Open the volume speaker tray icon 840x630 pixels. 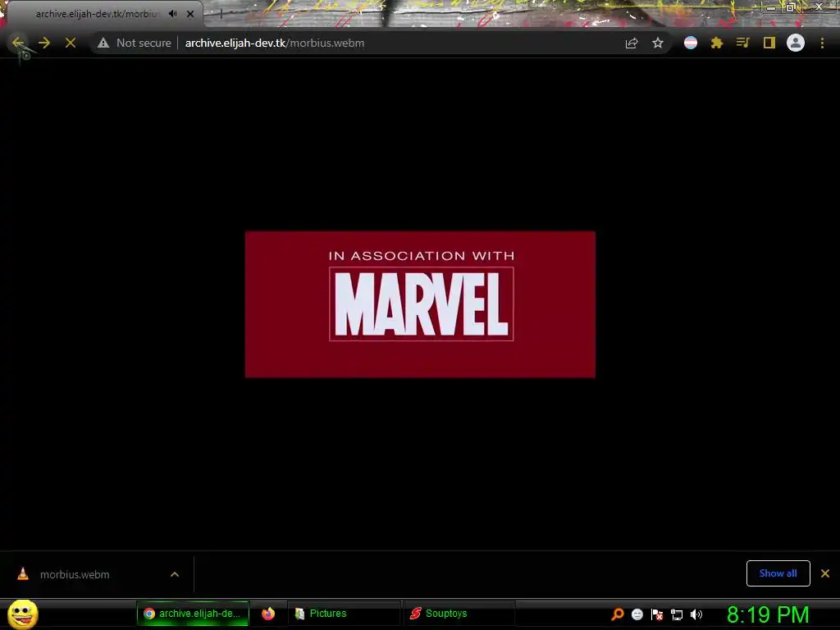(x=696, y=614)
